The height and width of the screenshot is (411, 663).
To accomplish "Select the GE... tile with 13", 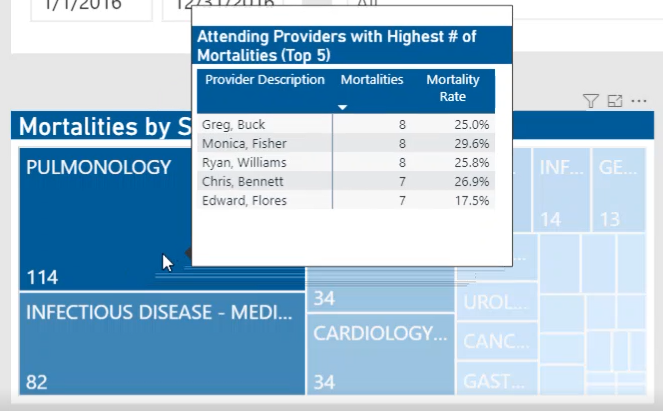I will coord(619,190).
